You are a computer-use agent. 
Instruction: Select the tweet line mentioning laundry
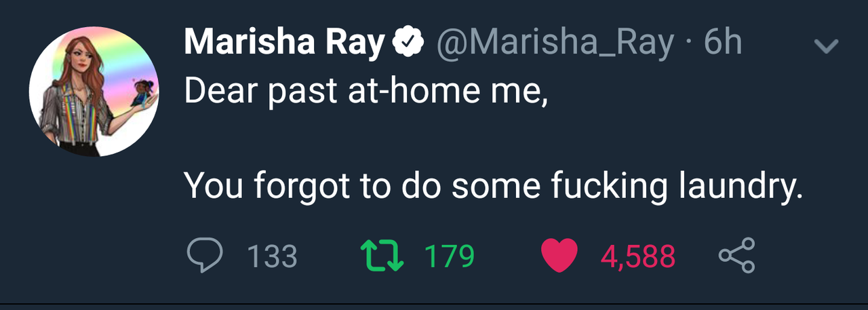click(x=493, y=185)
